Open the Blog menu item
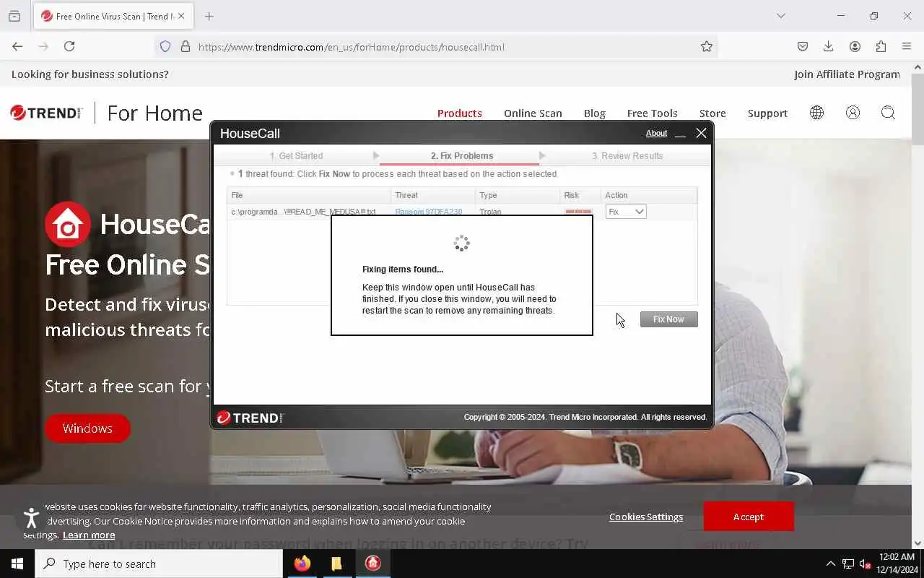 595,113
